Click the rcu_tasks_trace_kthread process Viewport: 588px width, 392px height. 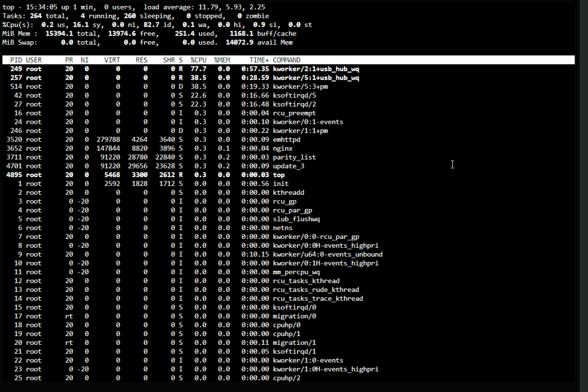coord(318,298)
